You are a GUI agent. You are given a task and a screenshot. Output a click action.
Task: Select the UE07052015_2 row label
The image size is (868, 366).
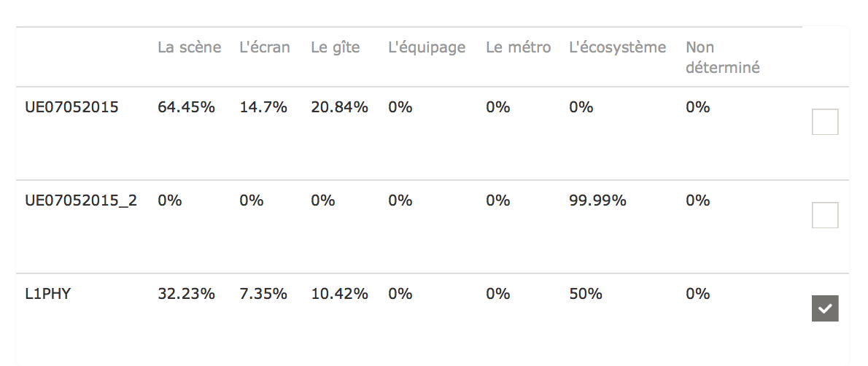pyautogui.click(x=81, y=200)
